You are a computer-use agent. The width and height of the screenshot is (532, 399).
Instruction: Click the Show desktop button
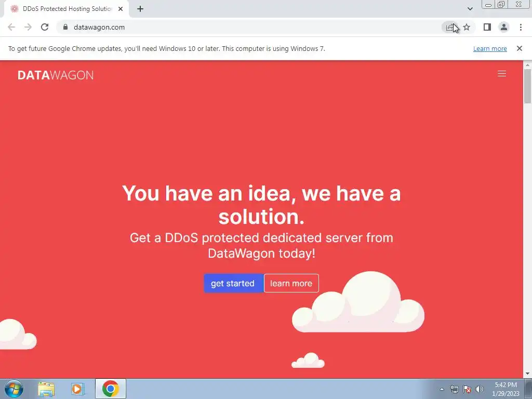(x=528, y=389)
